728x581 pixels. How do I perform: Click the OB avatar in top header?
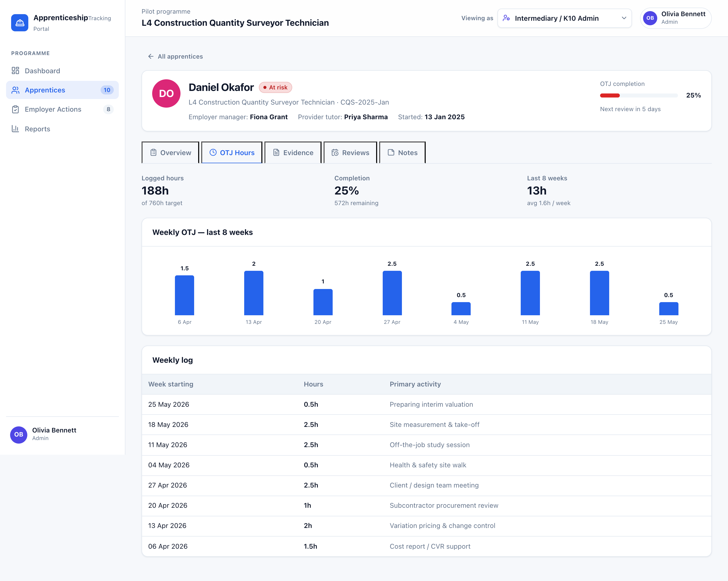[x=650, y=18]
